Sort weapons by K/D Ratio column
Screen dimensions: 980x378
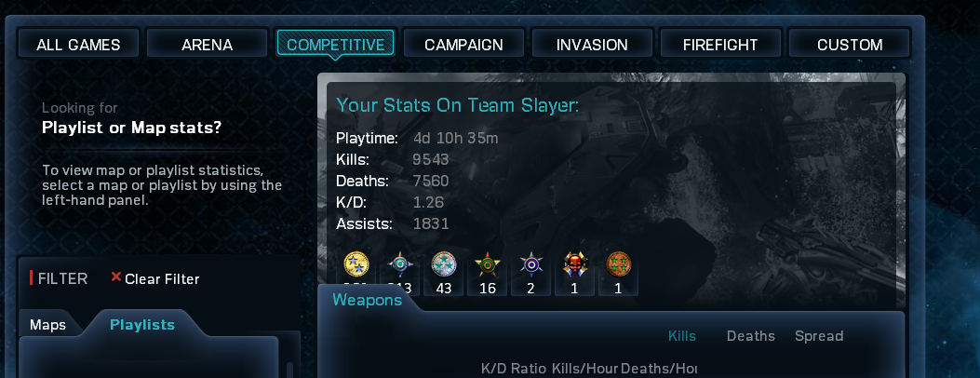pos(514,369)
